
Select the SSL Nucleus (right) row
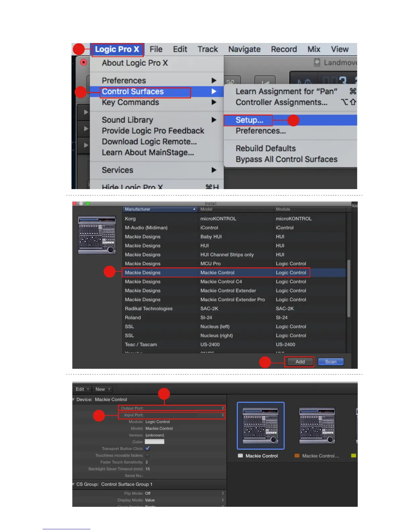point(234,336)
